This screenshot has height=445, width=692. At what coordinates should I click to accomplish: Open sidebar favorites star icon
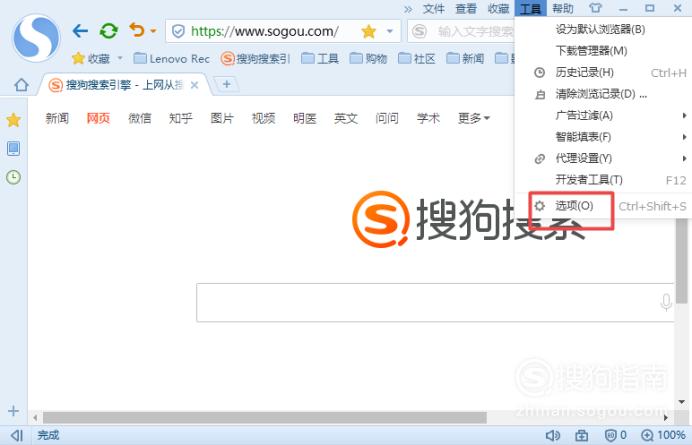point(13,120)
